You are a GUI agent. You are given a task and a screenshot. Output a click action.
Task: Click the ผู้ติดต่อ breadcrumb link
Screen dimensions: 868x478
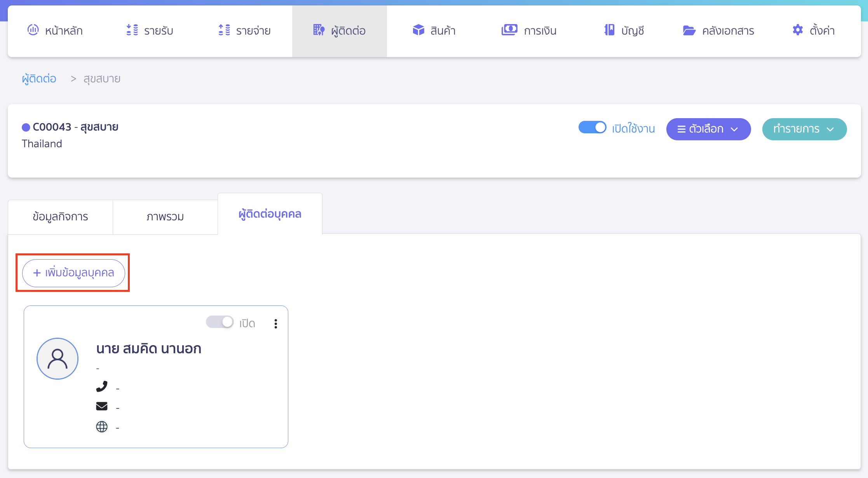(x=39, y=78)
